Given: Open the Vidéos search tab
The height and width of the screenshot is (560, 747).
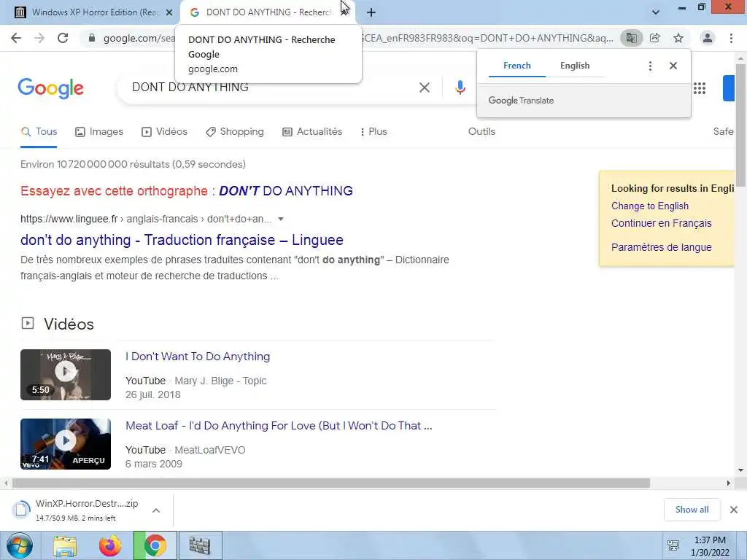Looking at the screenshot, I should [x=164, y=132].
